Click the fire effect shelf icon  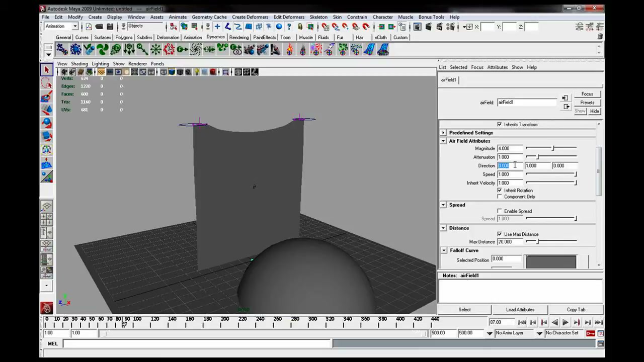click(289, 49)
